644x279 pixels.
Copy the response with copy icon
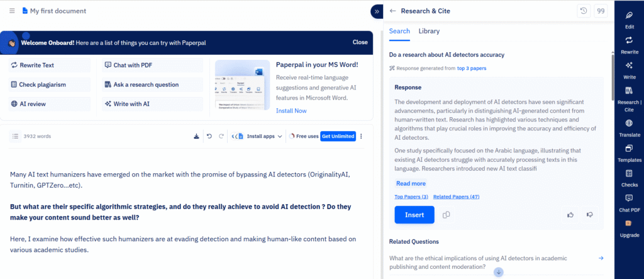(446, 215)
